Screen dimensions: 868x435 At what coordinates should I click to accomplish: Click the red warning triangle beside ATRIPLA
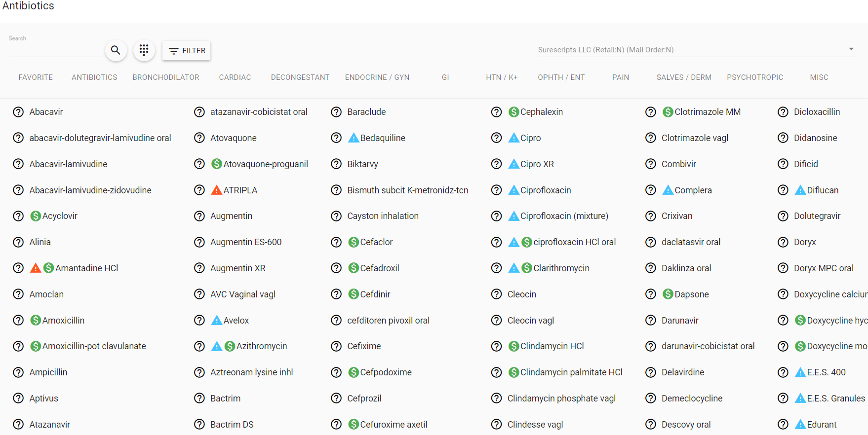[216, 190]
